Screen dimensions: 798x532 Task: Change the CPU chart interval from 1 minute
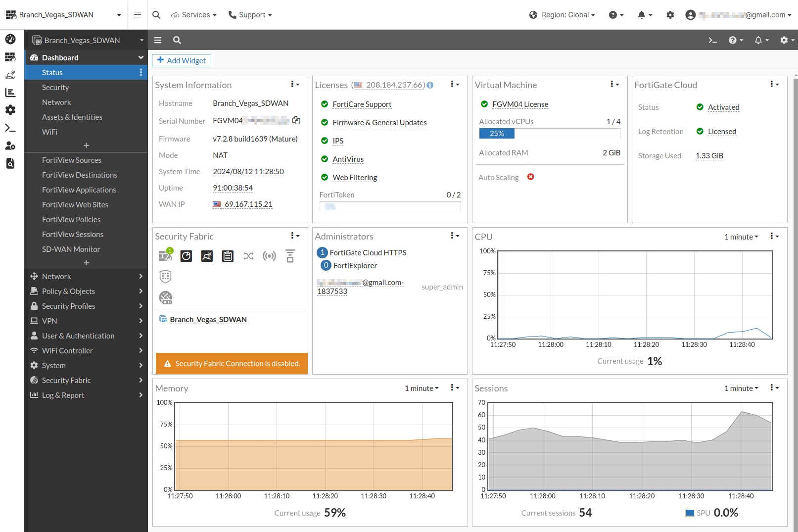point(741,237)
